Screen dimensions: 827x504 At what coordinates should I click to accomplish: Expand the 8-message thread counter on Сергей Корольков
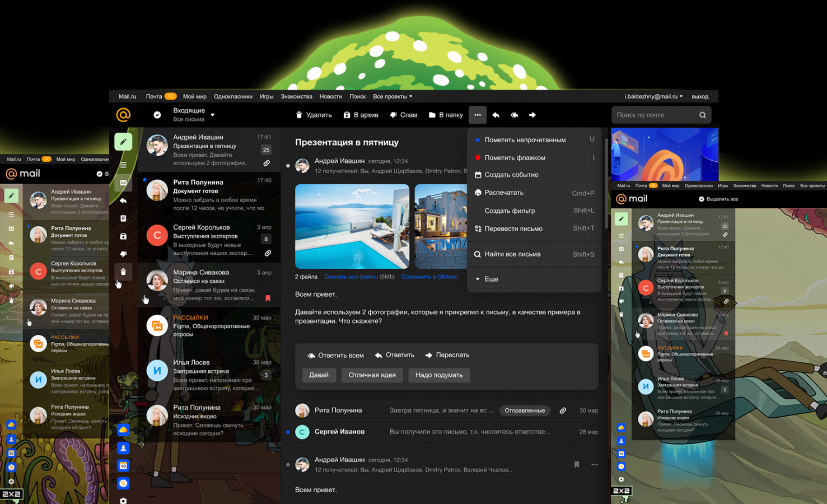click(266, 239)
